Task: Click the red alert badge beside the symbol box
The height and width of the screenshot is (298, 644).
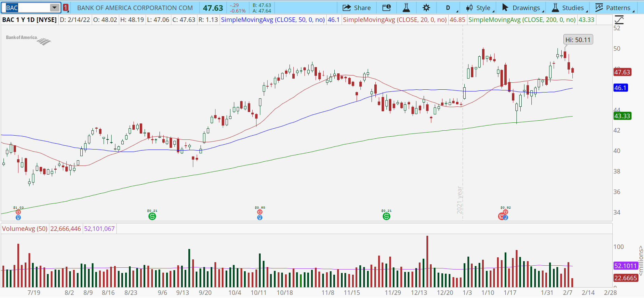Action: (66, 8)
